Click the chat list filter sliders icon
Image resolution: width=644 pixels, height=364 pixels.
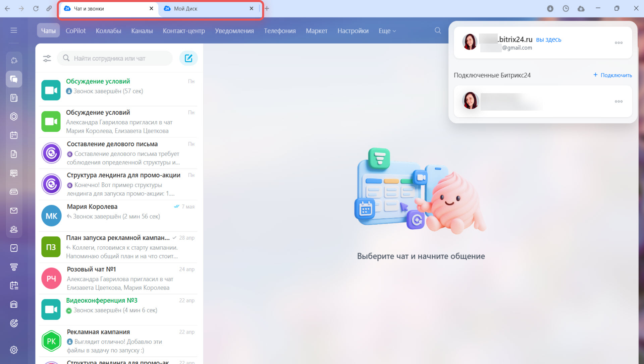pos(47,58)
